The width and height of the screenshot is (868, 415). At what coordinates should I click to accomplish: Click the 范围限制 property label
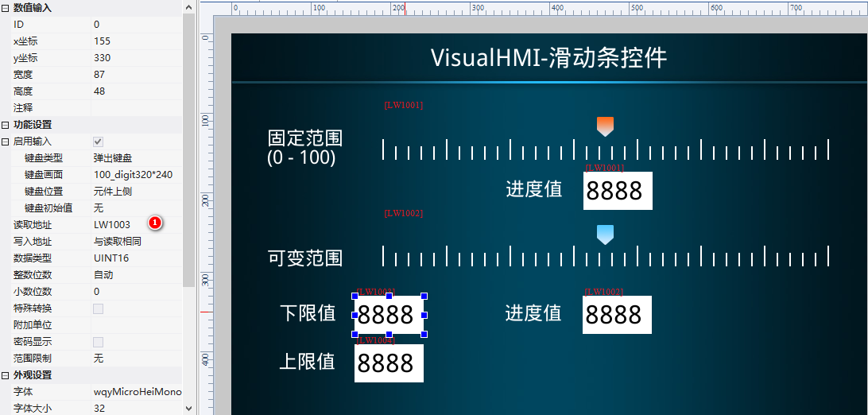click(x=32, y=359)
